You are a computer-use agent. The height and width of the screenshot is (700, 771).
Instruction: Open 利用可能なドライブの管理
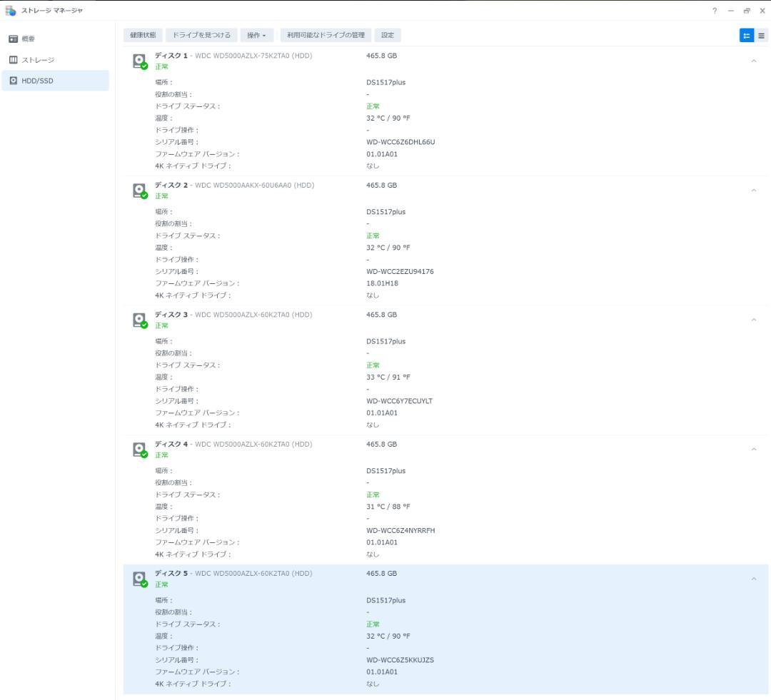326,35
